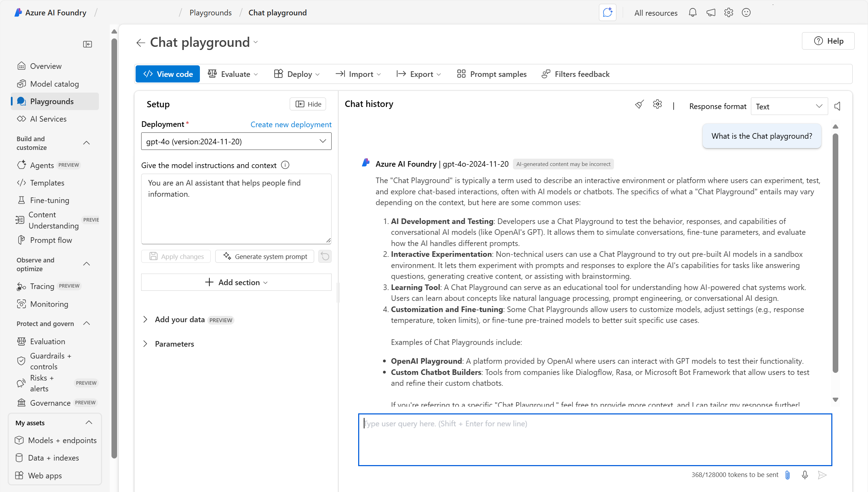Open the notifications bell
This screenshot has width=868, height=492.
(693, 13)
